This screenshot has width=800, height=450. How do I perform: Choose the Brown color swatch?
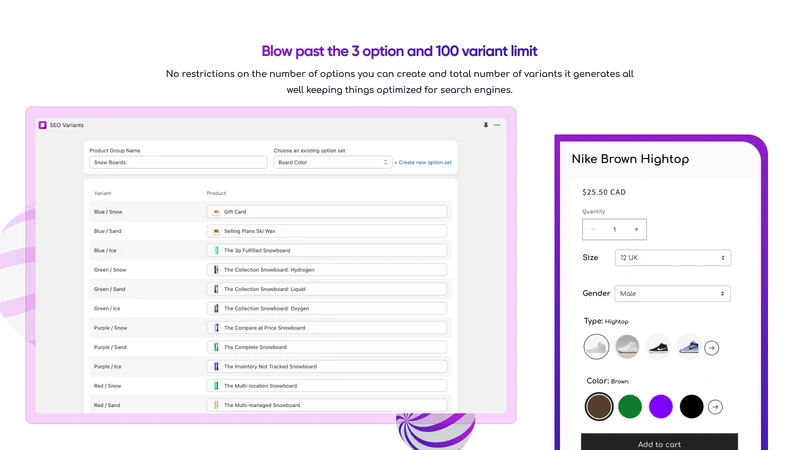[598, 407]
